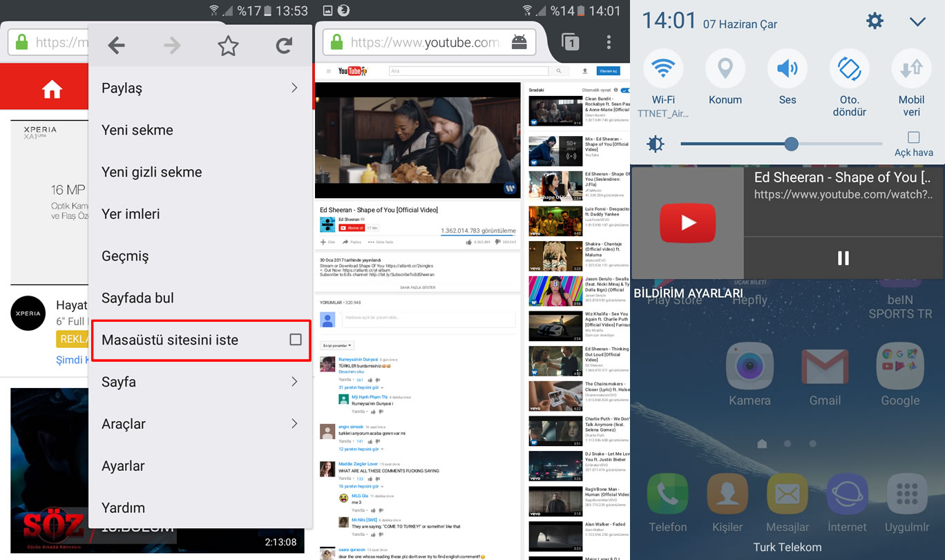Open the Google folder

click(900, 367)
